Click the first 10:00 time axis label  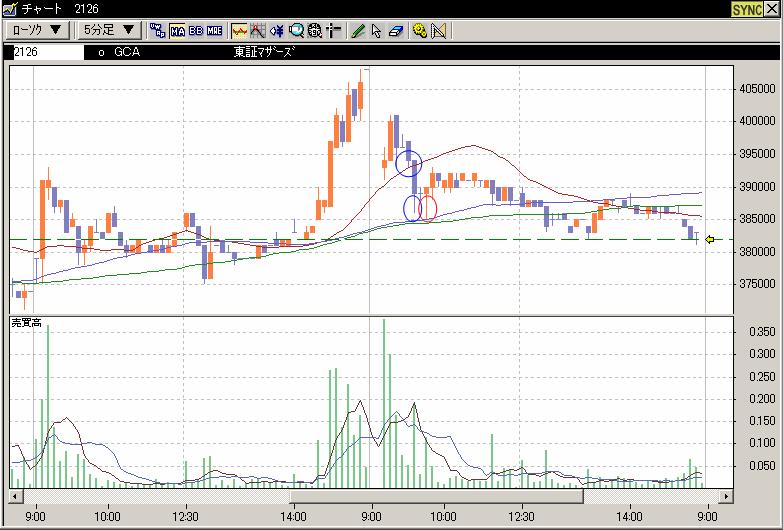(x=107, y=516)
